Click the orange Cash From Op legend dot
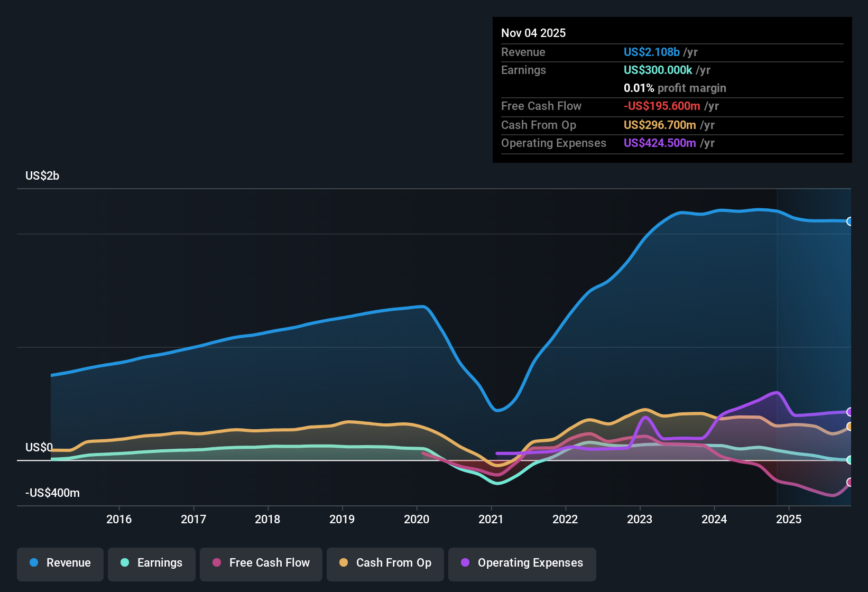The height and width of the screenshot is (592, 868). pyautogui.click(x=343, y=563)
